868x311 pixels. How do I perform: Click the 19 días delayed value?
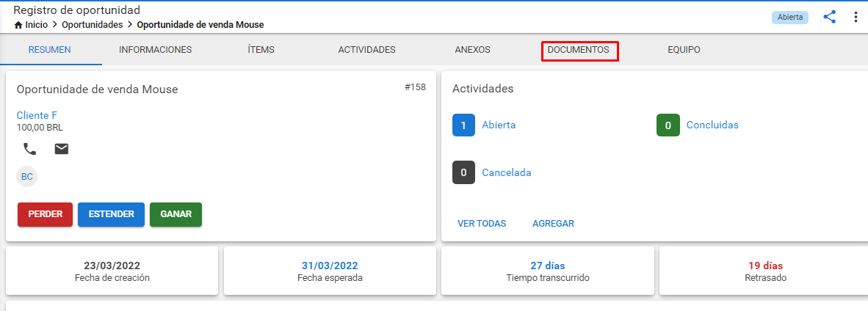pyautogui.click(x=766, y=266)
